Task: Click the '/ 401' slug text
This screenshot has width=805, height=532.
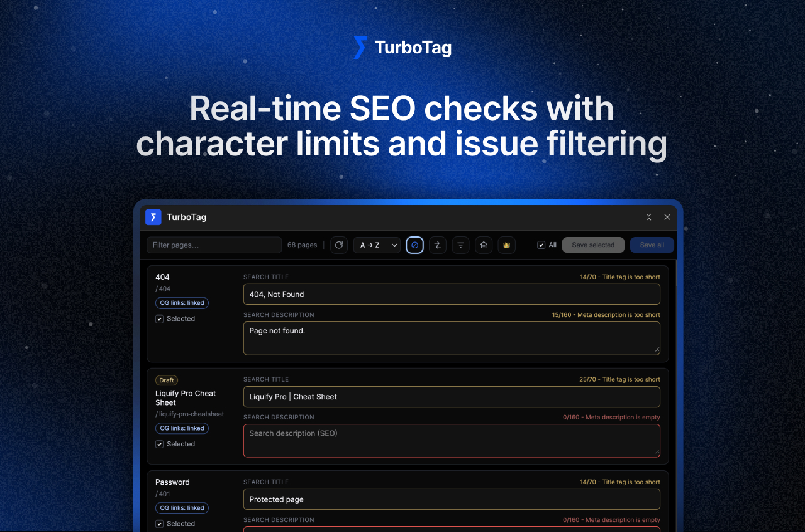Action: tap(163, 494)
